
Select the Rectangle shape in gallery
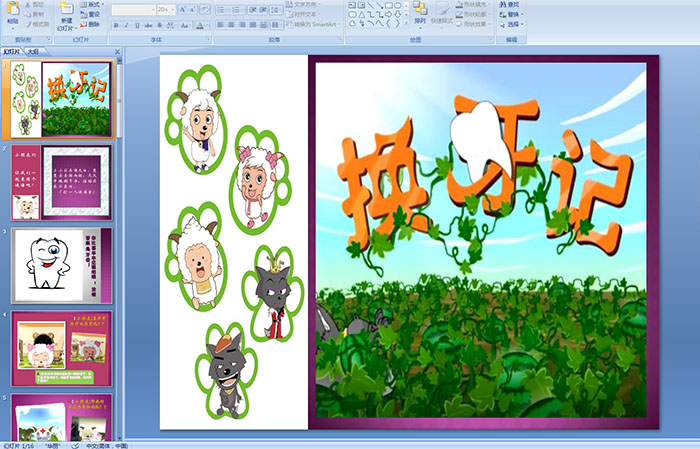388,5
